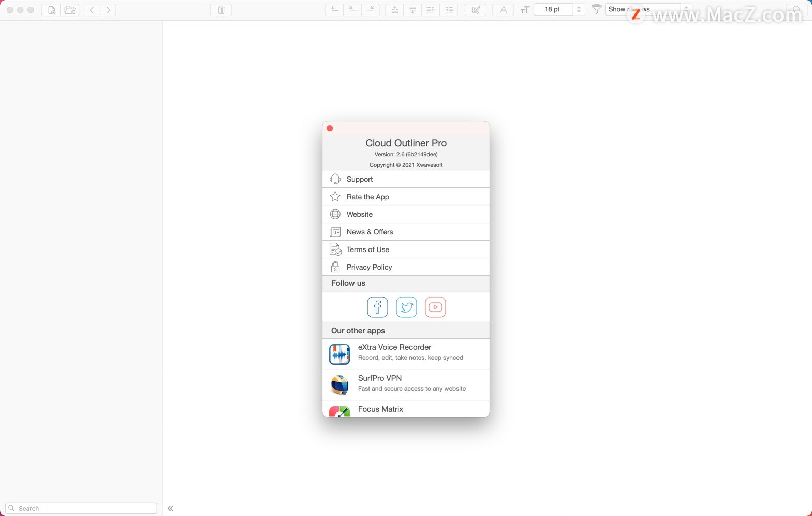Image resolution: width=812 pixels, height=516 pixels.
Task: Click the 18 pt font size field
Action: pyautogui.click(x=553, y=9)
